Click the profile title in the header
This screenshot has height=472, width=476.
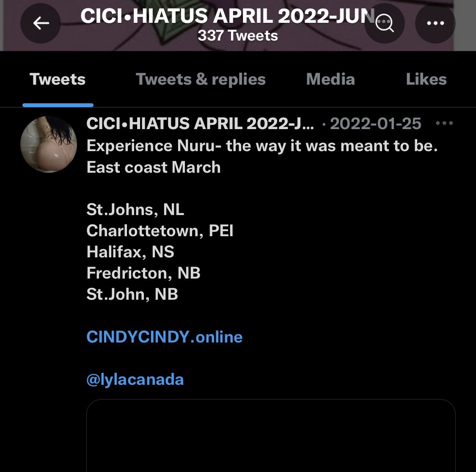coord(227,16)
